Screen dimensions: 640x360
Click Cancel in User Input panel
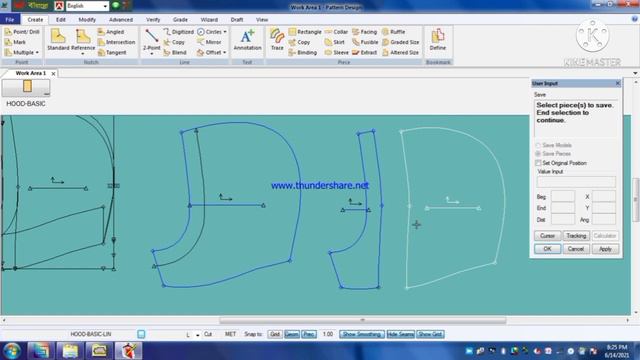[576, 249]
